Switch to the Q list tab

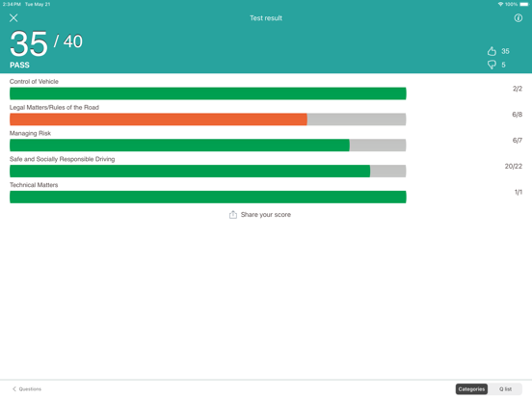pyautogui.click(x=505, y=389)
